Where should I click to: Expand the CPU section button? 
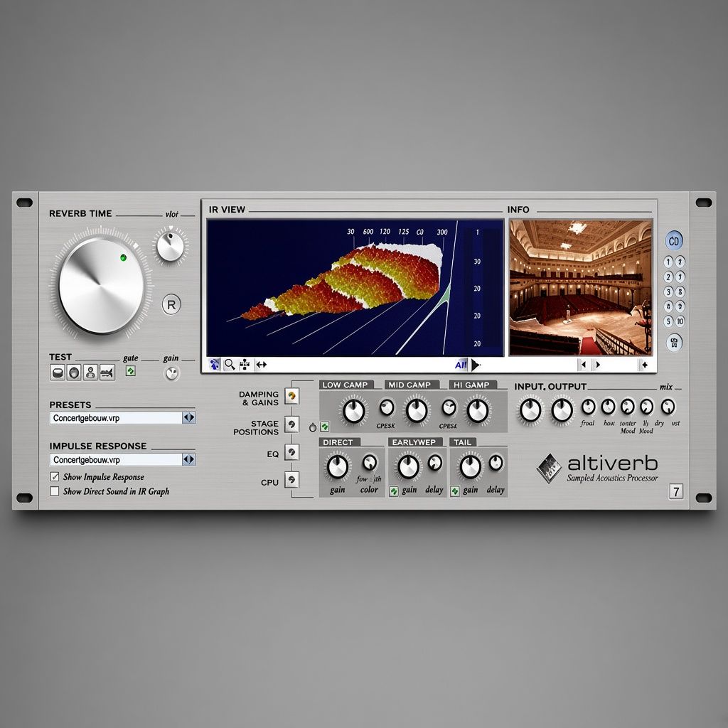pos(291,480)
